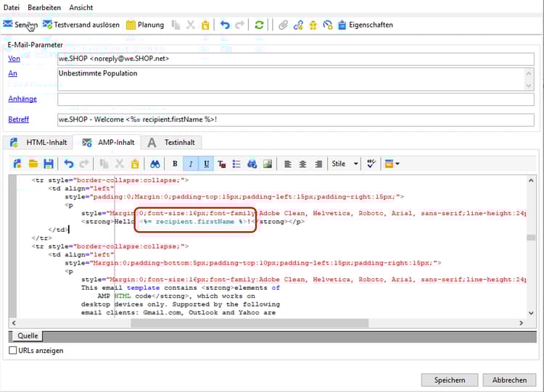Click the code editor scroll-down arrow
Image resolution: width=544 pixels, height=392 pixels.
531,313
